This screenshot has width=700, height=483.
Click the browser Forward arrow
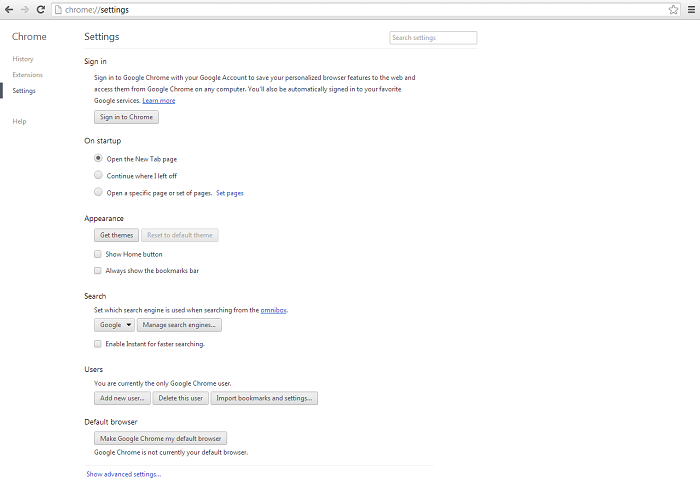[24, 9]
